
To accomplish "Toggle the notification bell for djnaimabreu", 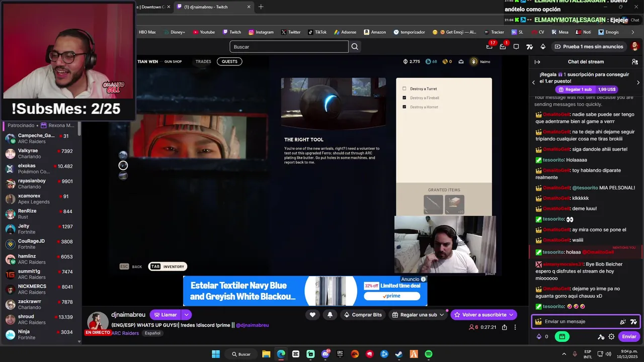I will coord(330,315).
